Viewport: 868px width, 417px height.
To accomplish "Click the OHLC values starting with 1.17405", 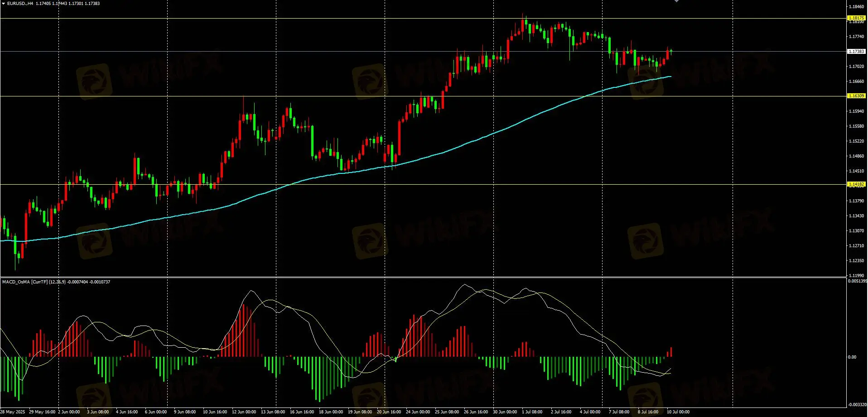I will [68, 4].
